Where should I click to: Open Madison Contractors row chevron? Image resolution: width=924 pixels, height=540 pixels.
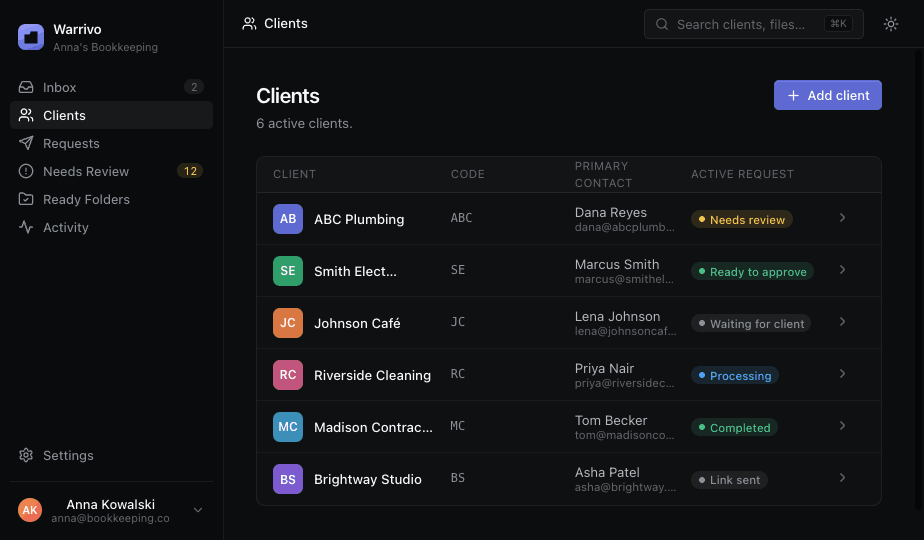842,426
